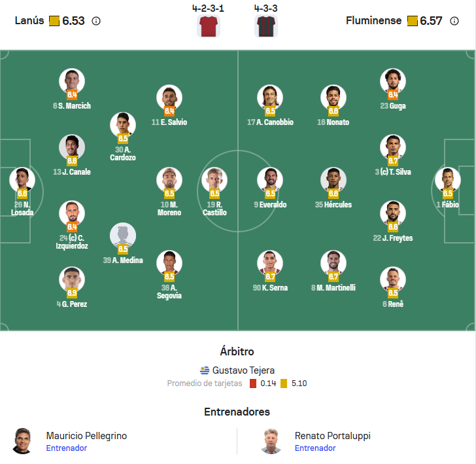Select R. Castillo's player photo
Viewport: 476px width, 464px height.
[214, 180]
